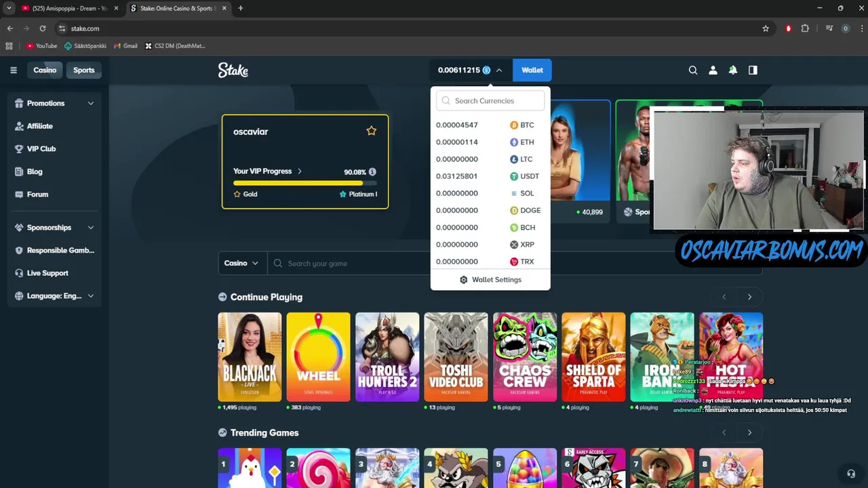Open the Gmail bookmark

(125, 46)
